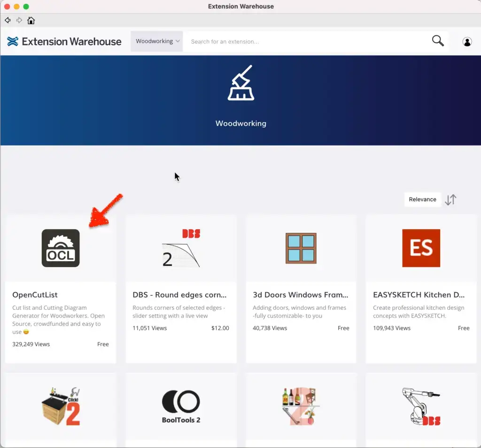Click the Click 2 cabinet icon
This screenshot has height=448, width=481.
(x=61, y=406)
